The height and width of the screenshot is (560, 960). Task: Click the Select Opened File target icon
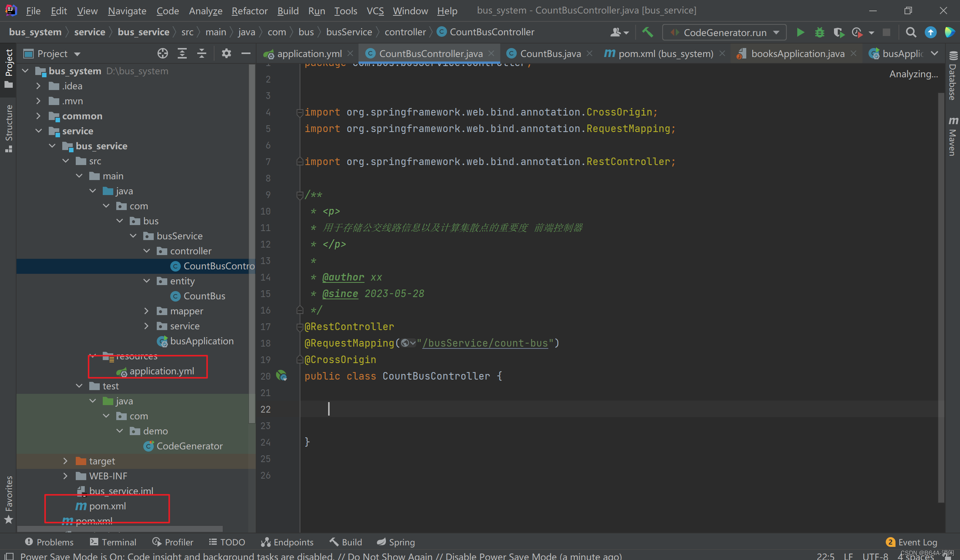click(163, 53)
